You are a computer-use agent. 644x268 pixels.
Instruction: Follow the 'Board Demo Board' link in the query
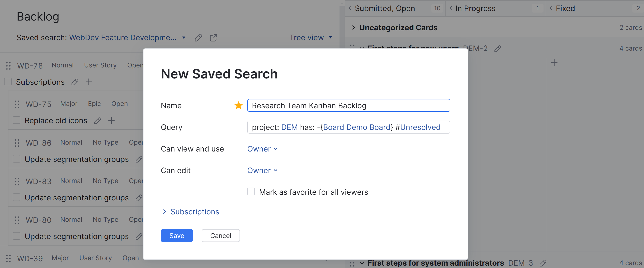(357, 127)
